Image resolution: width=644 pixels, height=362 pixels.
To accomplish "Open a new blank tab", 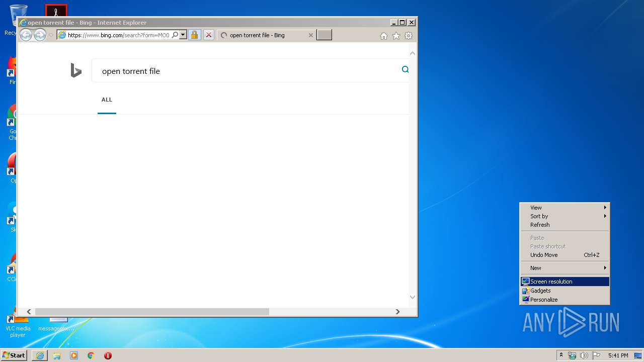I will pos(324,35).
